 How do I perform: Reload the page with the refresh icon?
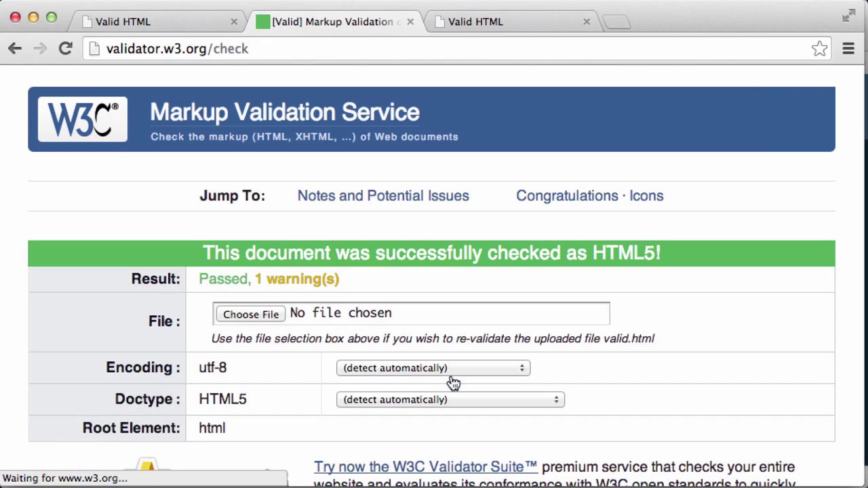point(65,48)
